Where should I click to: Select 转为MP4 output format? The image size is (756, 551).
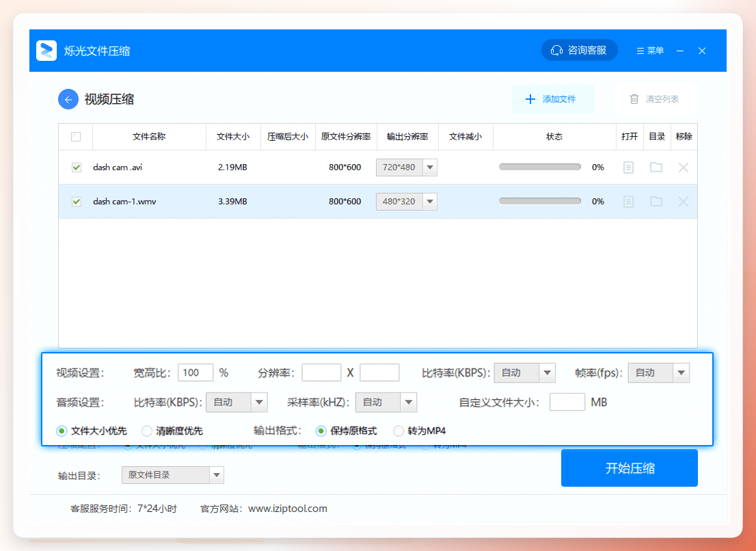pos(420,431)
